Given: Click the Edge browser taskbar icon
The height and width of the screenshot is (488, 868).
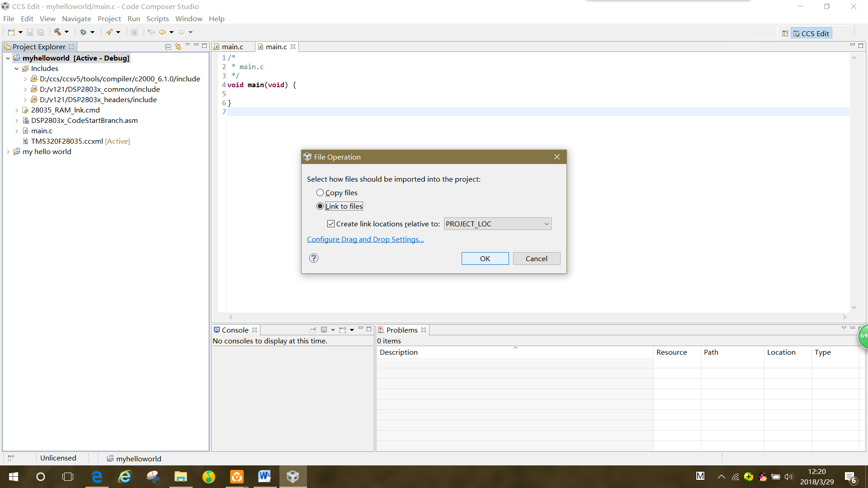Looking at the screenshot, I should click(97, 477).
